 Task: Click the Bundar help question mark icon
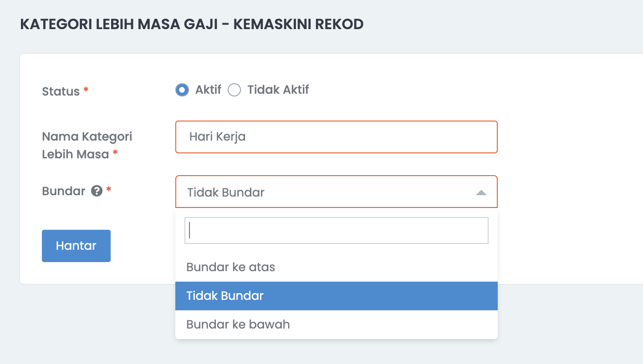click(96, 191)
